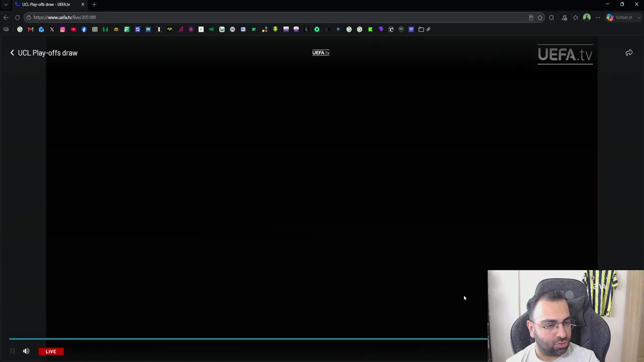The width and height of the screenshot is (644, 362).
Task: Open the bookmarks folder icon
Action: tap(421, 29)
